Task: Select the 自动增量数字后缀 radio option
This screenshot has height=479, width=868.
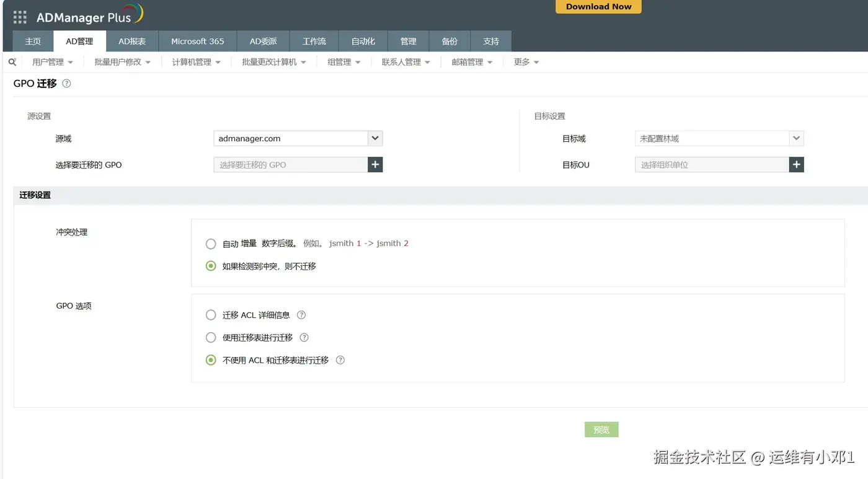Action: click(211, 244)
